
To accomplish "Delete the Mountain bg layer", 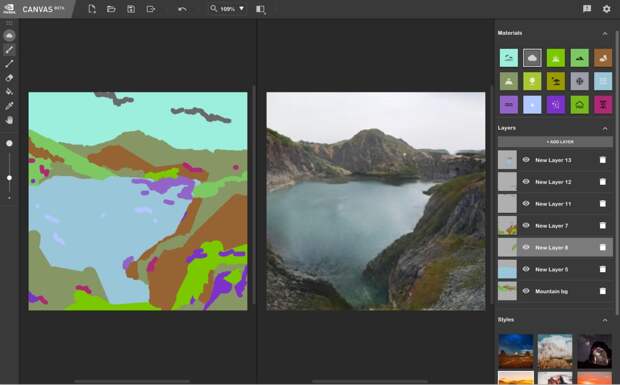I will click(x=603, y=291).
